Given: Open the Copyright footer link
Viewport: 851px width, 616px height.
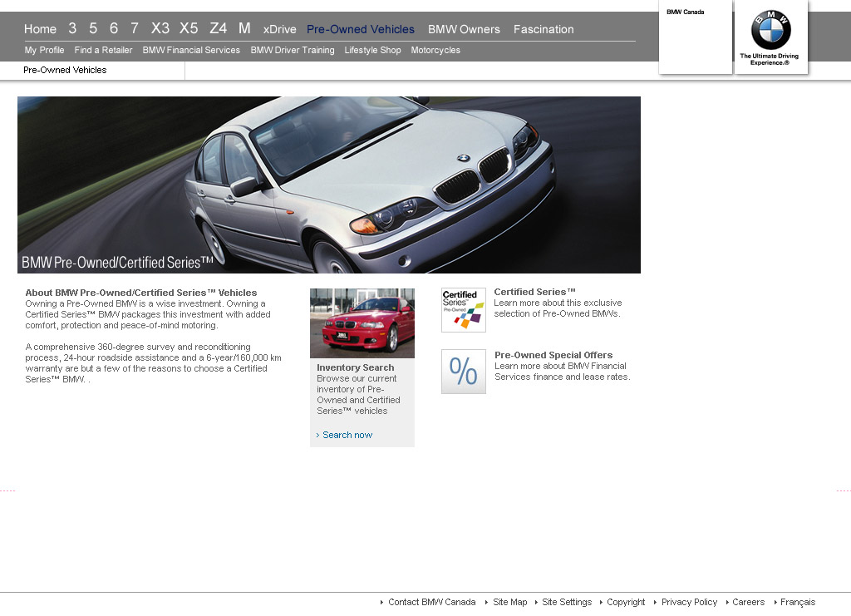Looking at the screenshot, I should (x=626, y=602).
